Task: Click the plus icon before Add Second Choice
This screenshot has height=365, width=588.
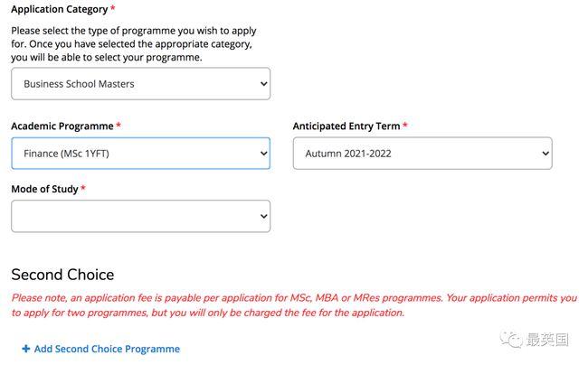Action: coord(26,349)
